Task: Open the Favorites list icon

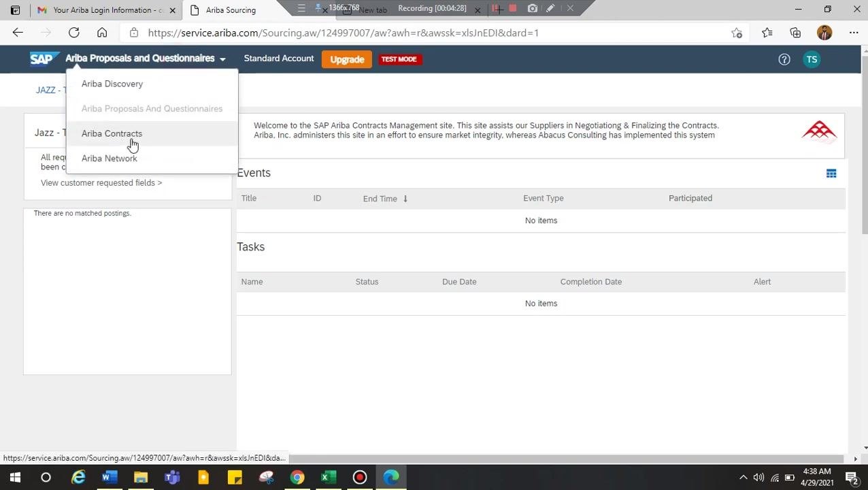Action: [767, 33]
